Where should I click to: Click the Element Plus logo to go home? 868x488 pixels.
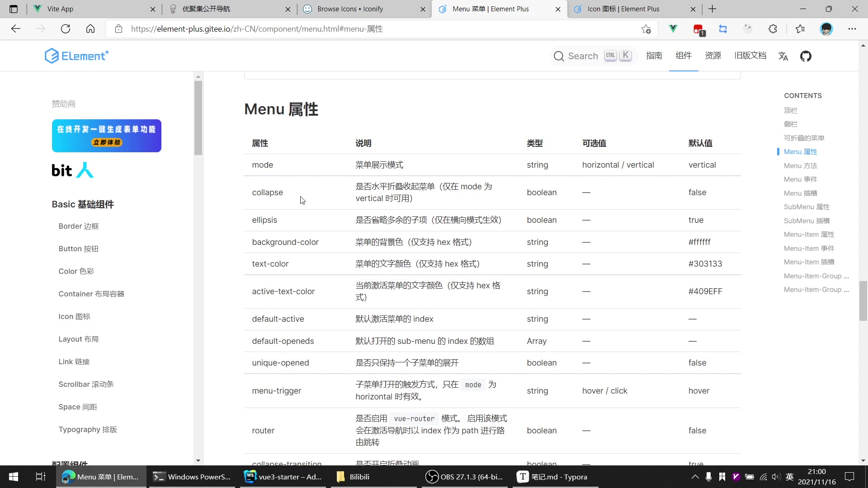[x=76, y=56]
